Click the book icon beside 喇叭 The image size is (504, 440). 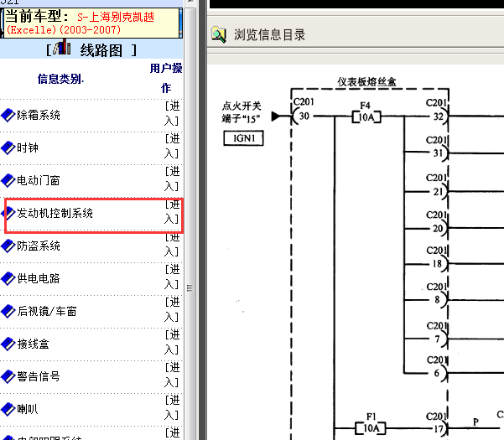(x=8, y=409)
